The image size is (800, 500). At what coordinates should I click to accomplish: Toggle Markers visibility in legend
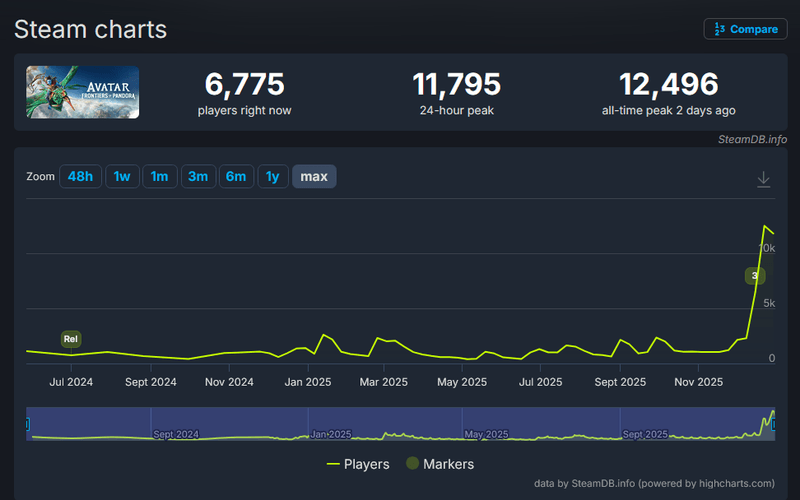439,464
